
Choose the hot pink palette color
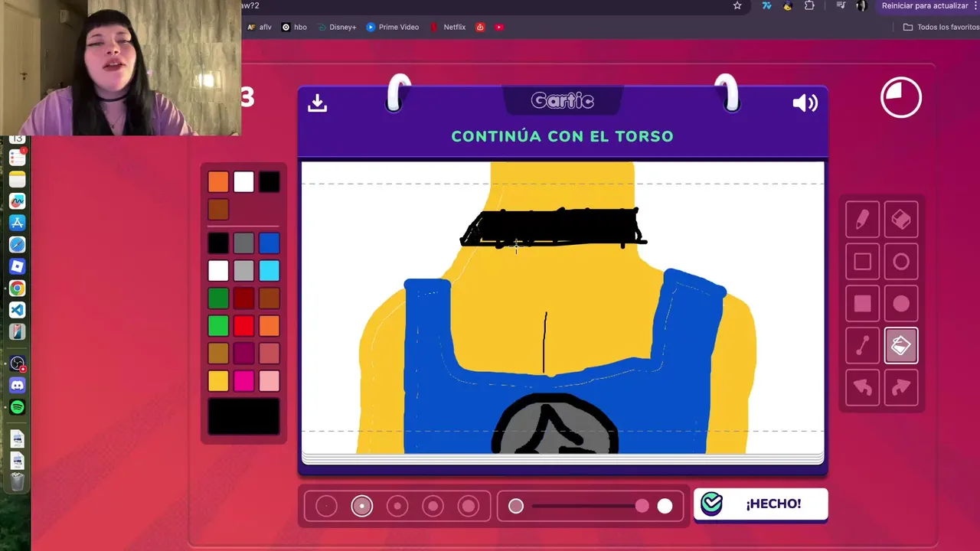point(243,381)
